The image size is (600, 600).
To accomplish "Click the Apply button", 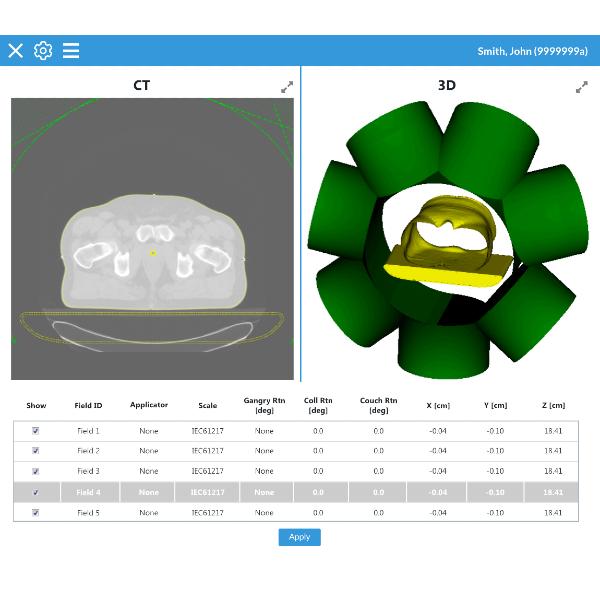I will [x=299, y=537].
